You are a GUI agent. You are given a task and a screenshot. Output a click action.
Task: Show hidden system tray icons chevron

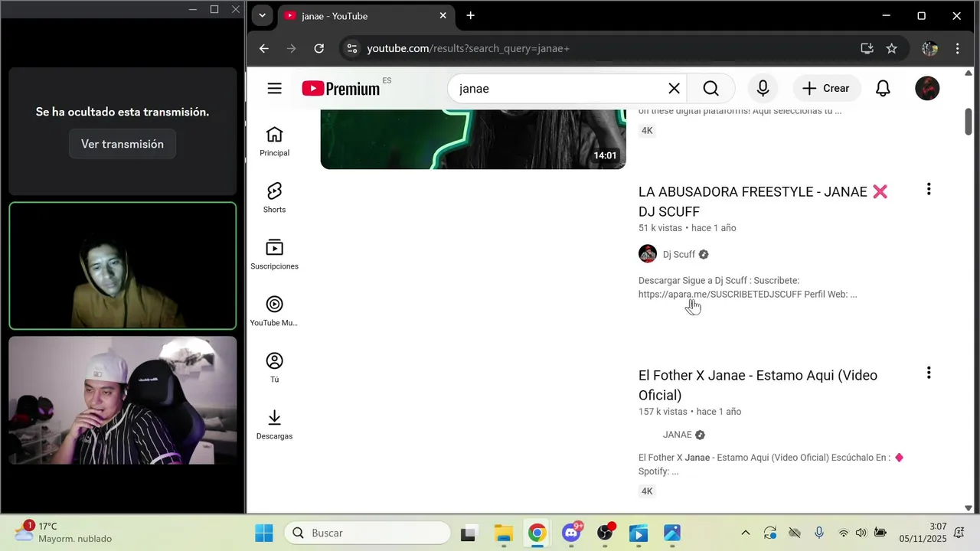coord(745,533)
